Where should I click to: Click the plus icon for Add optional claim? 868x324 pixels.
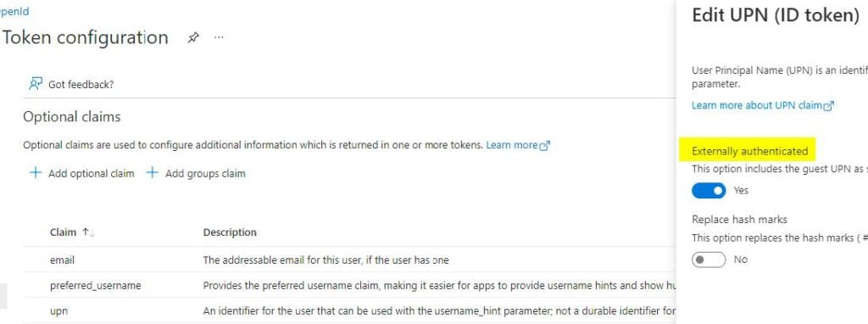[36, 173]
